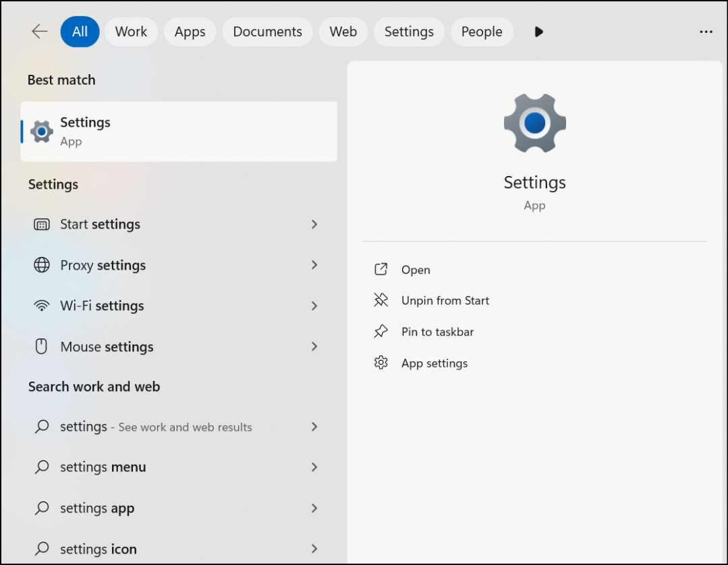The image size is (728, 565).
Task: Select the Wi-Fi settings icon
Action: pos(42,305)
